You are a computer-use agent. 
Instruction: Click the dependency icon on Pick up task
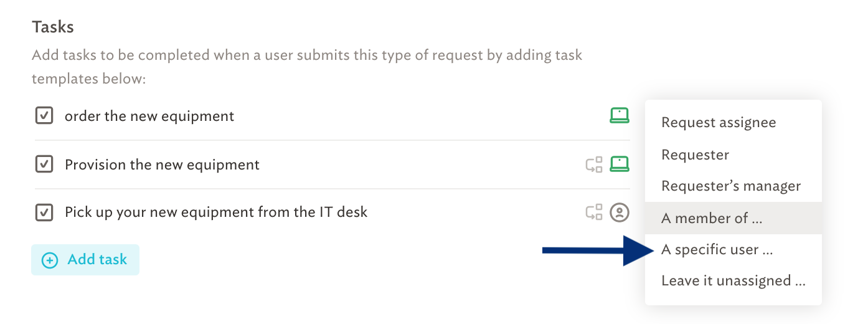[594, 212]
